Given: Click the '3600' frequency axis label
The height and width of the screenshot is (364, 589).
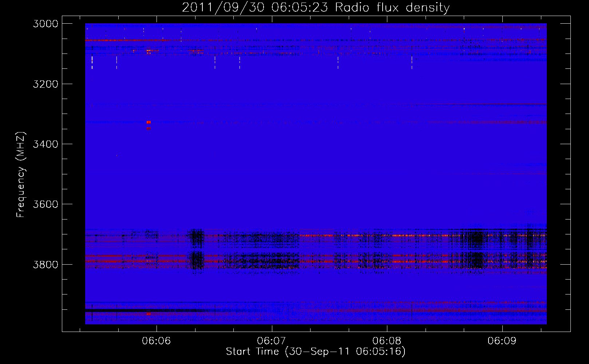Looking at the screenshot, I should (x=46, y=204).
